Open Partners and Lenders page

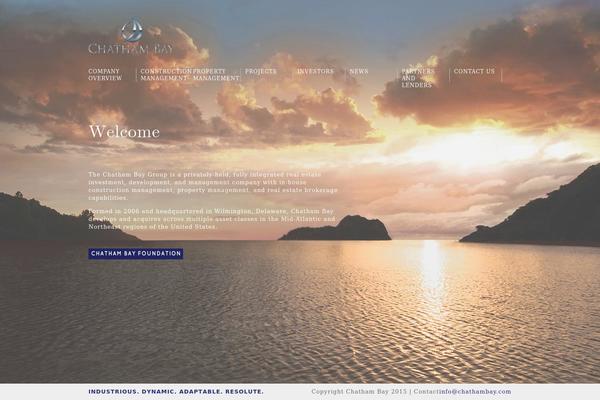[x=418, y=78]
